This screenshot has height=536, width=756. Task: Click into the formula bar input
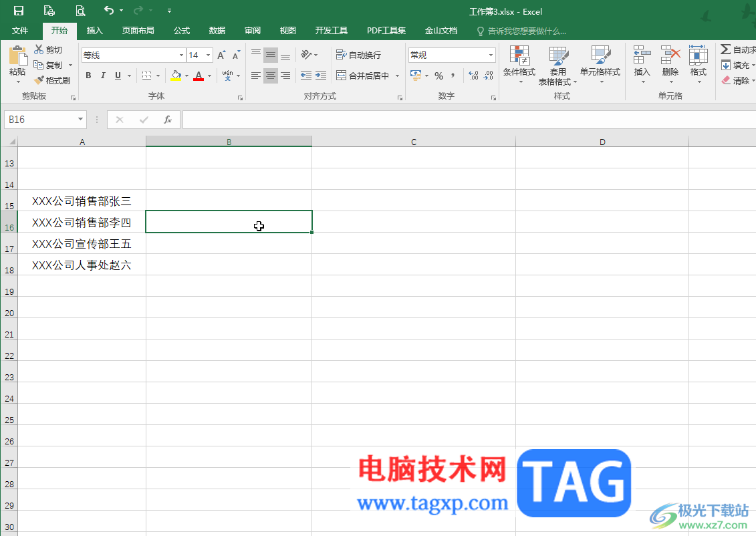(469, 120)
